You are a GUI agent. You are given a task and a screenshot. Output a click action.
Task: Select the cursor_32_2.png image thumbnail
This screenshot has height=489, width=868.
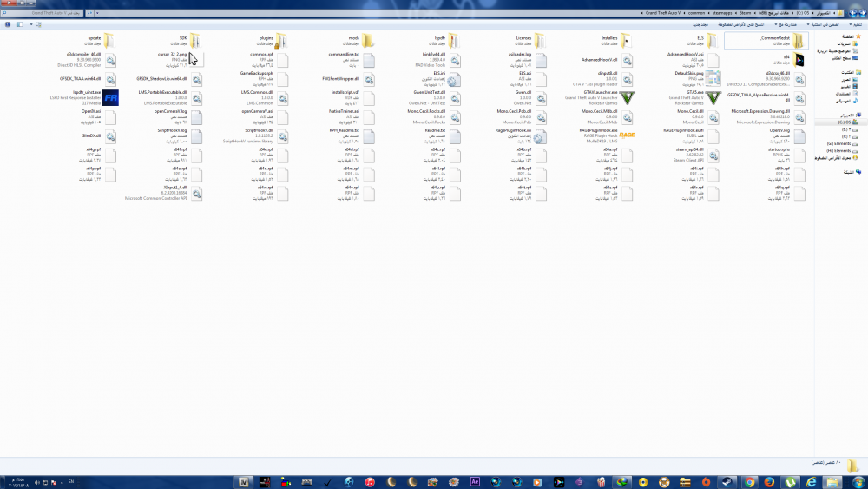point(196,60)
